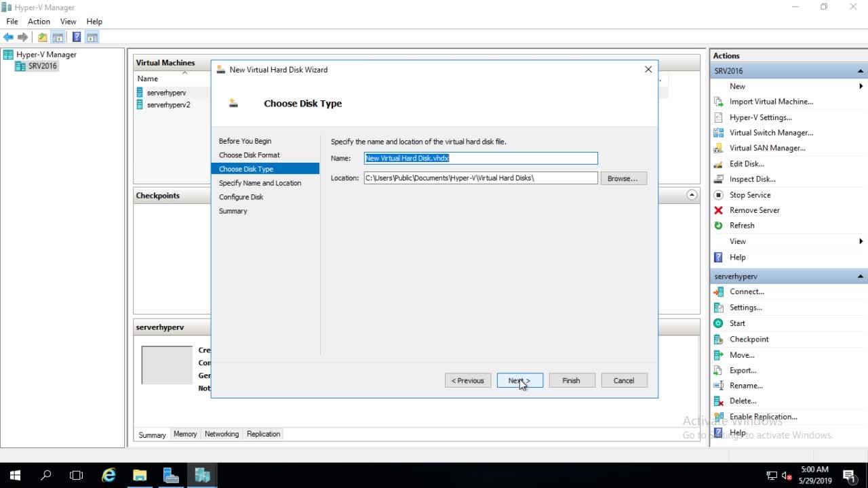Click the Next button in the wizard
868x488 pixels.
coord(519,380)
